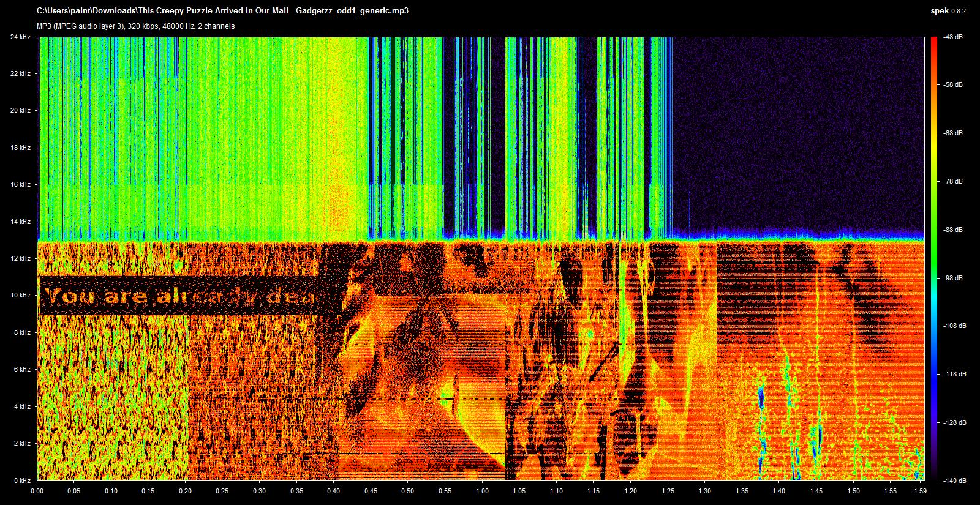
Task: Select the 1:30 time axis marker
Action: coord(704,491)
